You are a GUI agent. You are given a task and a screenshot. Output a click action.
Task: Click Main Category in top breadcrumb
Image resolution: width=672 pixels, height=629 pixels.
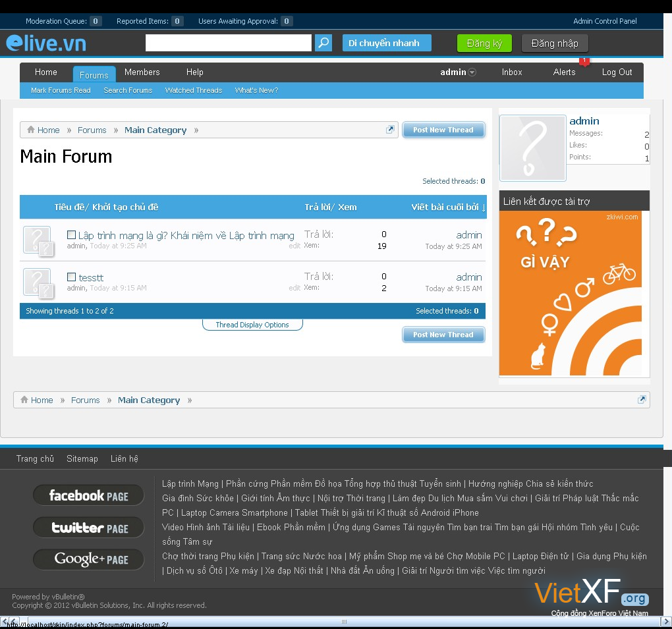155,130
